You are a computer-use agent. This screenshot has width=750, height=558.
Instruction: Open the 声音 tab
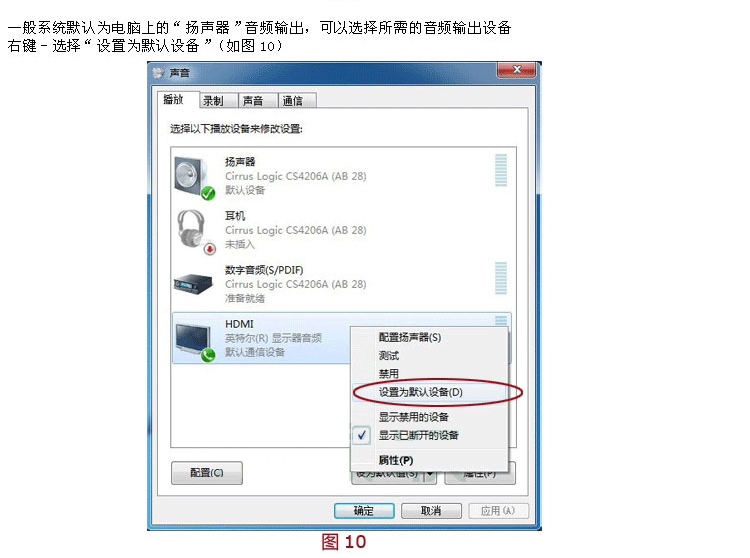point(253,101)
